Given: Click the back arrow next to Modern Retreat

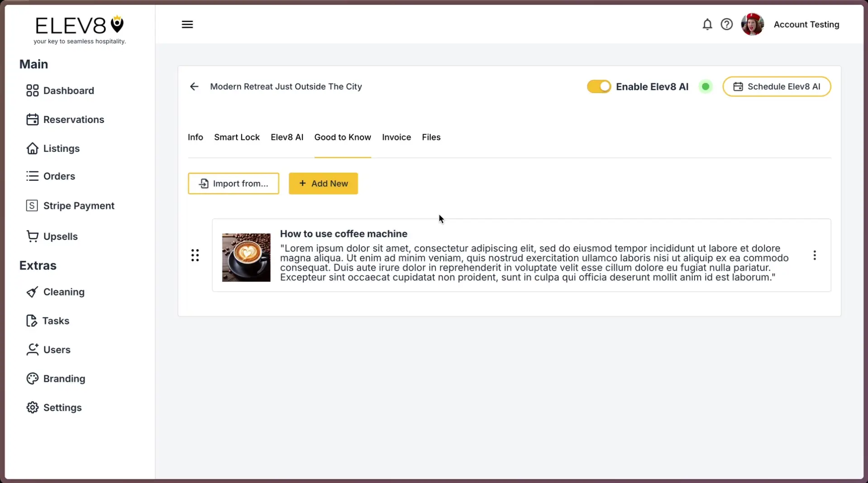Looking at the screenshot, I should (194, 86).
